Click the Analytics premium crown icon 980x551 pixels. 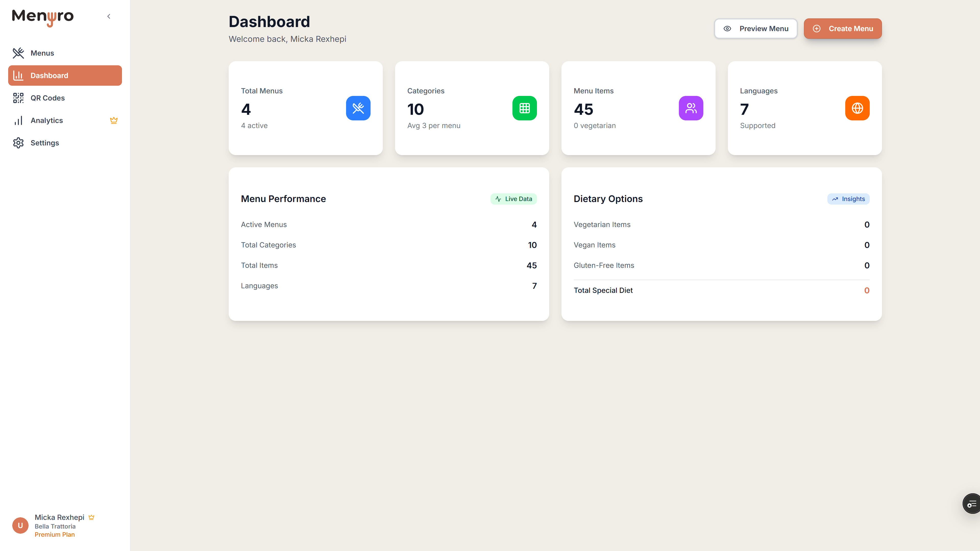113,121
